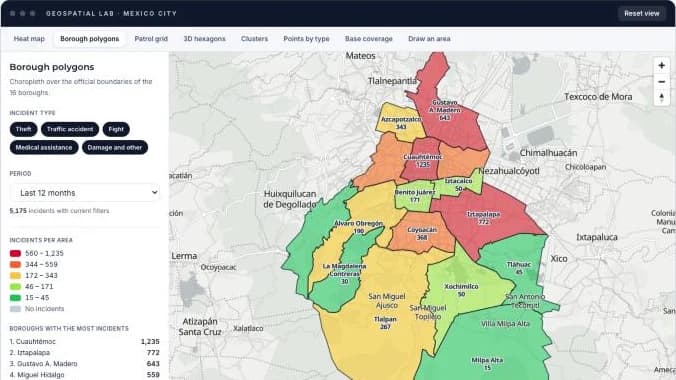Click '4. Miguel Hidalgo' list row
676x380 pixels.
84,375
